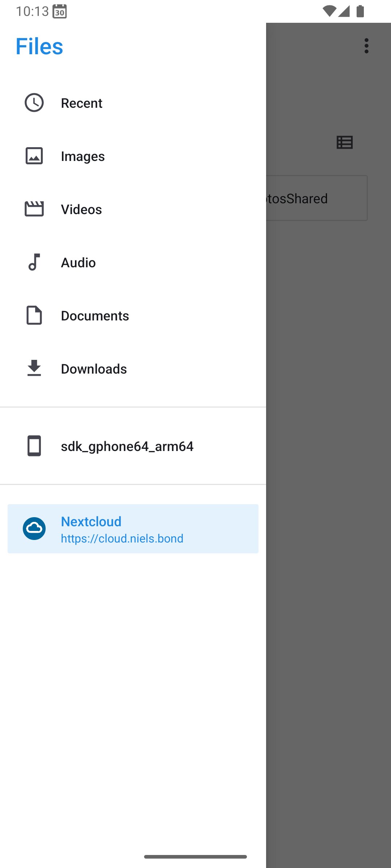This screenshot has width=391, height=868.
Task: Browse the Videos category
Action: coord(133,209)
